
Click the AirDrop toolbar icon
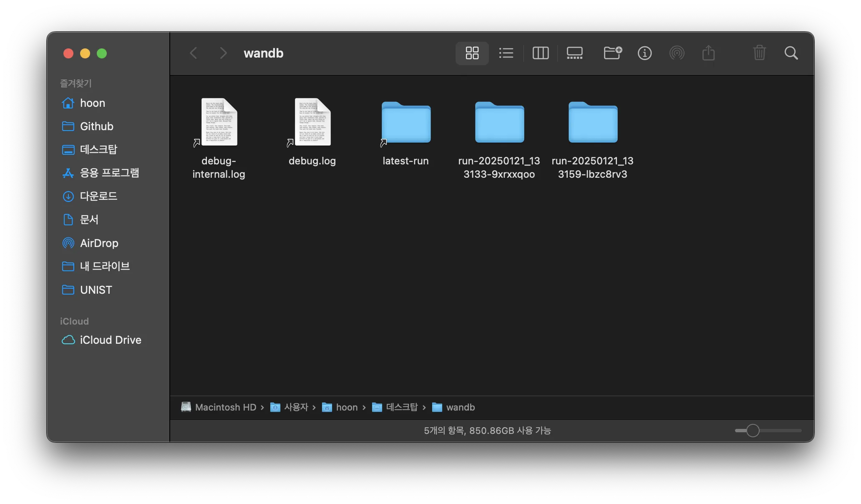coord(677,53)
